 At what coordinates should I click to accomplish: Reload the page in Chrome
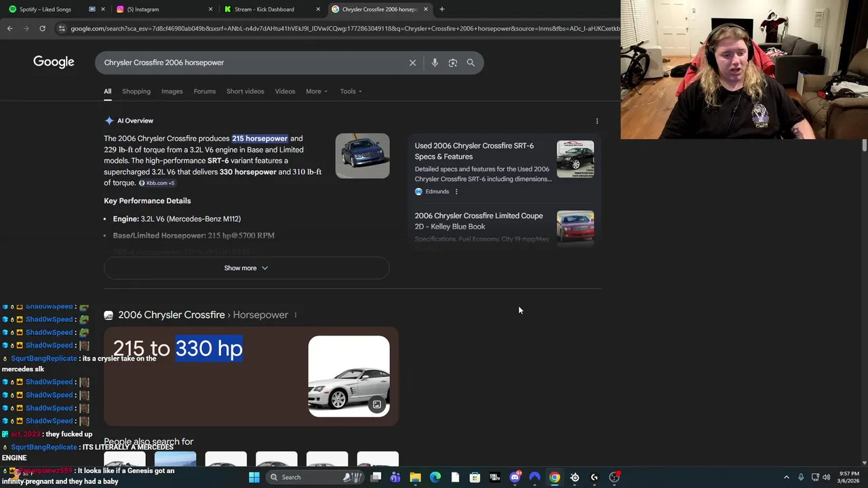[42, 28]
